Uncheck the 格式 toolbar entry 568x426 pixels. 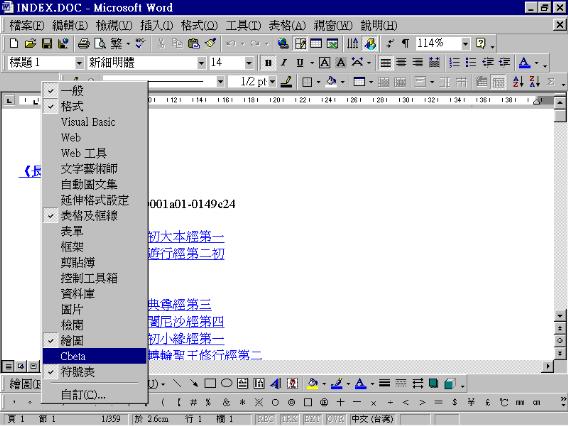pos(95,106)
